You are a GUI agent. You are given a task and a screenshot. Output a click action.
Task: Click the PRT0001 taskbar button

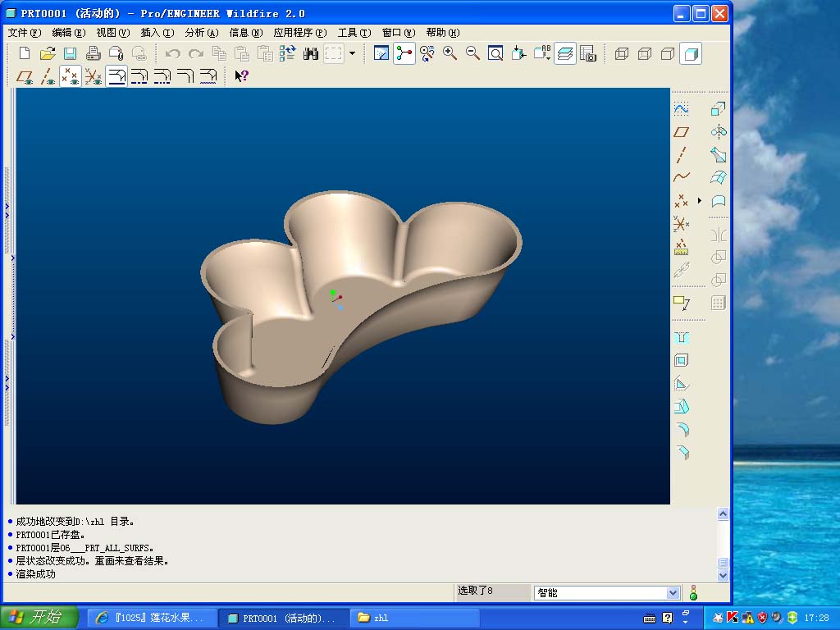pos(283,618)
